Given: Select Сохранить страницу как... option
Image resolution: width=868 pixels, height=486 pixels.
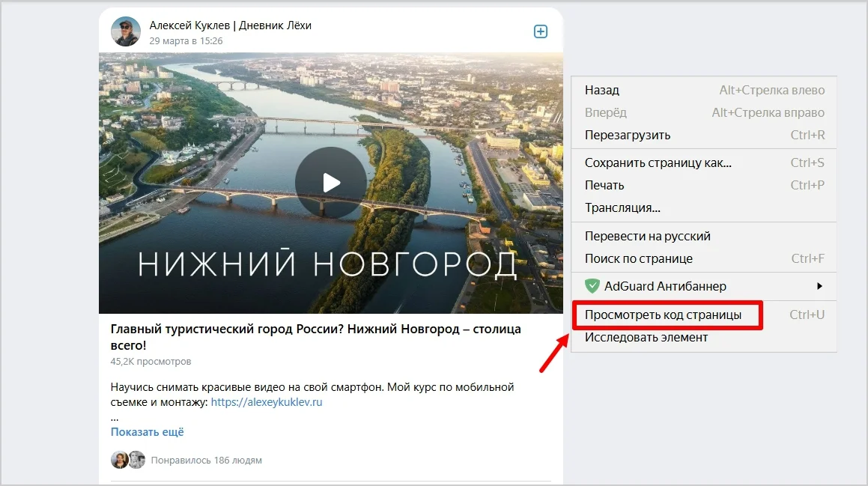Looking at the screenshot, I should coord(658,162).
